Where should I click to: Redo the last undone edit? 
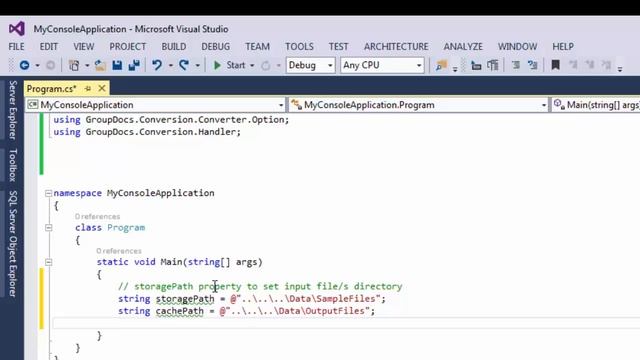[184, 65]
